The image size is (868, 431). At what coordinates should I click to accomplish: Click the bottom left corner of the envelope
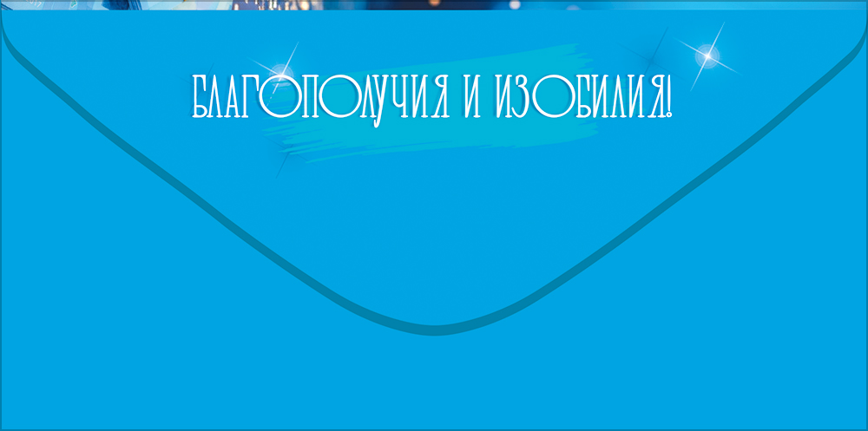(x=4, y=425)
